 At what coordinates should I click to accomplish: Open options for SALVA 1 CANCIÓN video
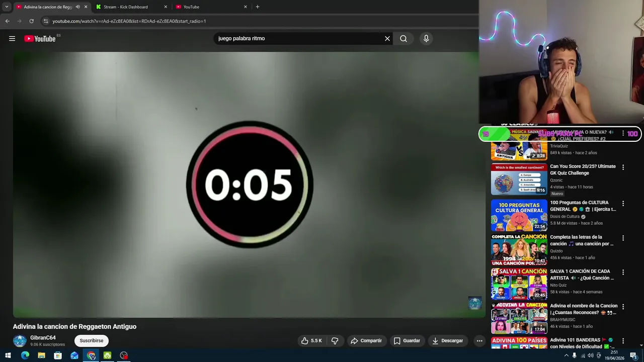(623, 272)
